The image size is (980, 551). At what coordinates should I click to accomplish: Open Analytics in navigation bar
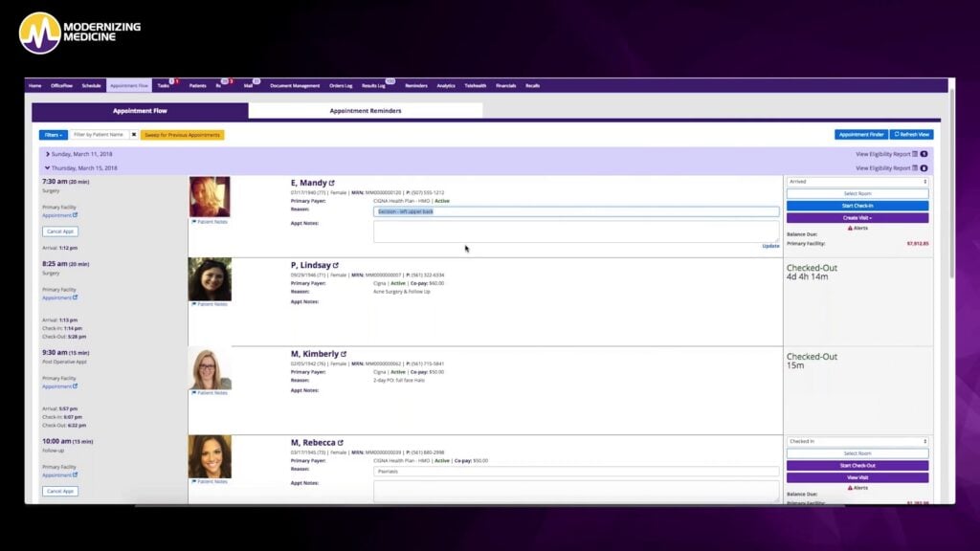pyautogui.click(x=446, y=85)
